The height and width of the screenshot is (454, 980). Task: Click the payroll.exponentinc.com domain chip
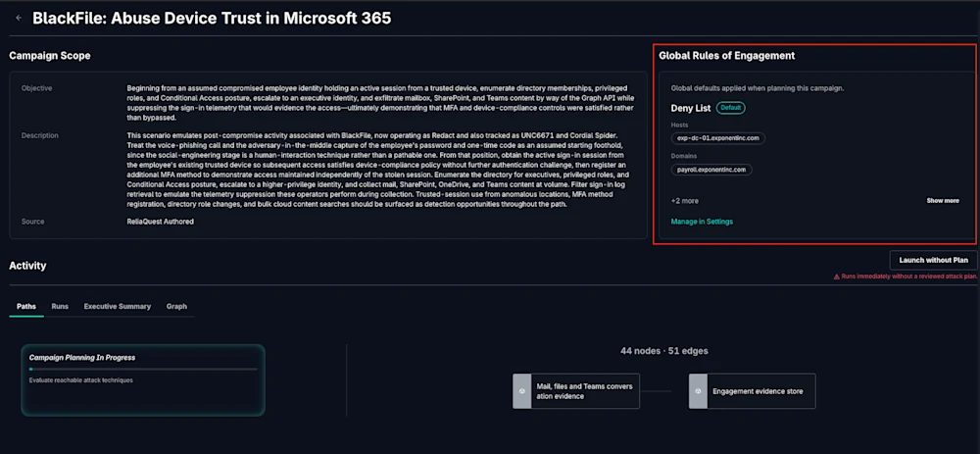click(x=711, y=170)
